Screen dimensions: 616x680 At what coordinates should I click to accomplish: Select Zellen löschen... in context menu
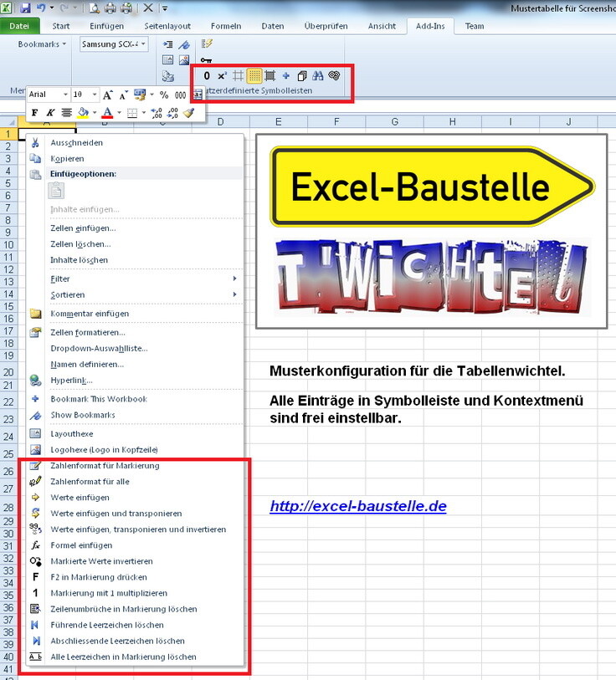[135, 244]
